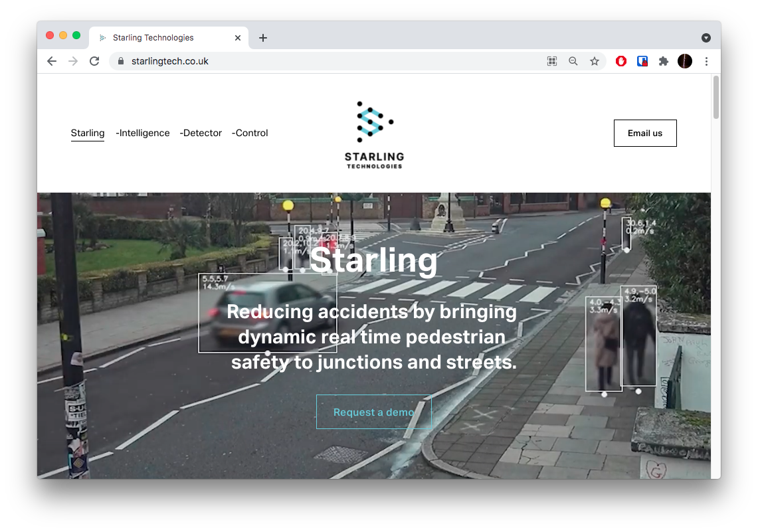Screen dimensions: 758x532
Task: Close the Starling Technologies tab
Action: pos(238,38)
